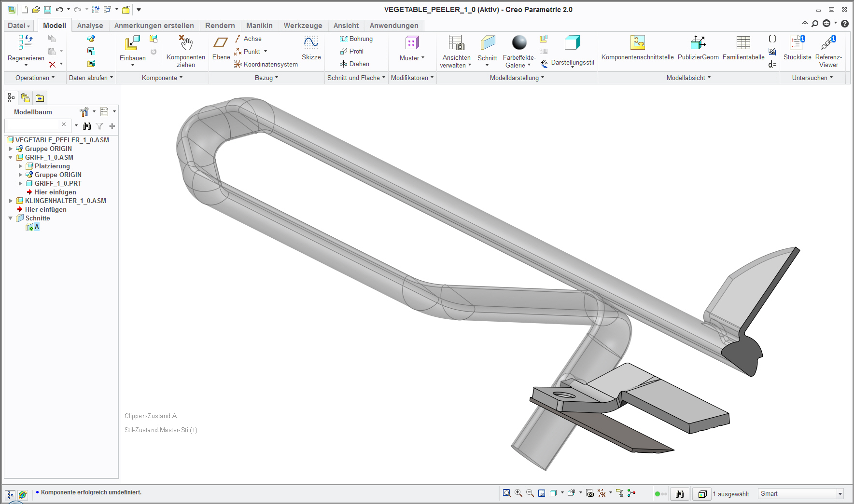Screen dimensions: 854x504
Task: Switch to Anmerkungen erstellen tab
Action: 154,26
